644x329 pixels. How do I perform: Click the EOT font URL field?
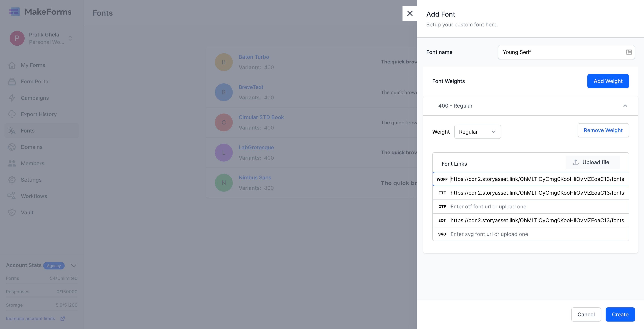[531, 220]
